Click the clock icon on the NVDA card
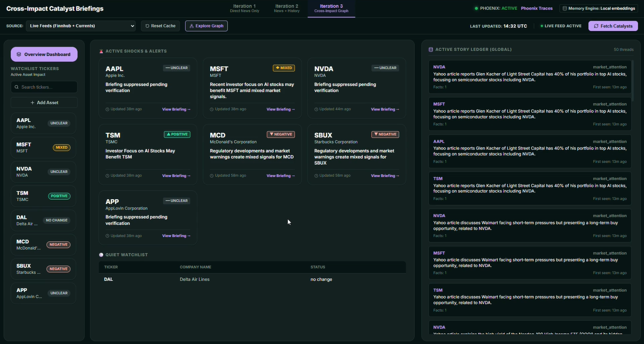 point(316,109)
